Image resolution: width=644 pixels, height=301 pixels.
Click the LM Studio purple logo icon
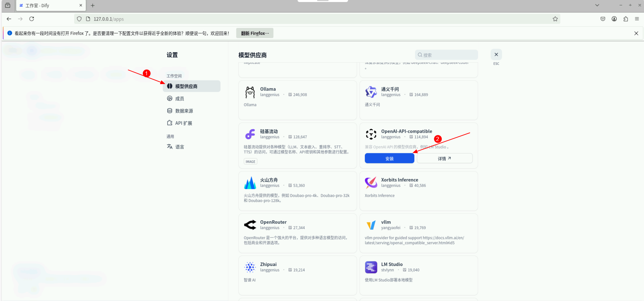pyautogui.click(x=371, y=267)
